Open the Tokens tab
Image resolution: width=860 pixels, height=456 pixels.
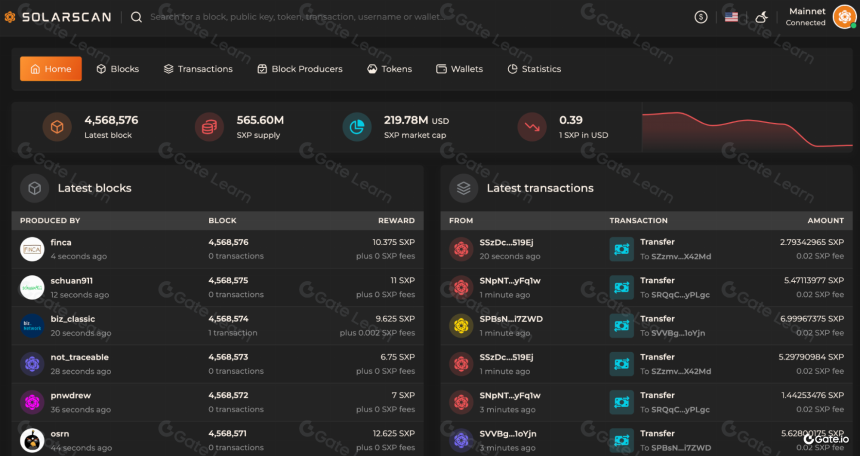389,69
